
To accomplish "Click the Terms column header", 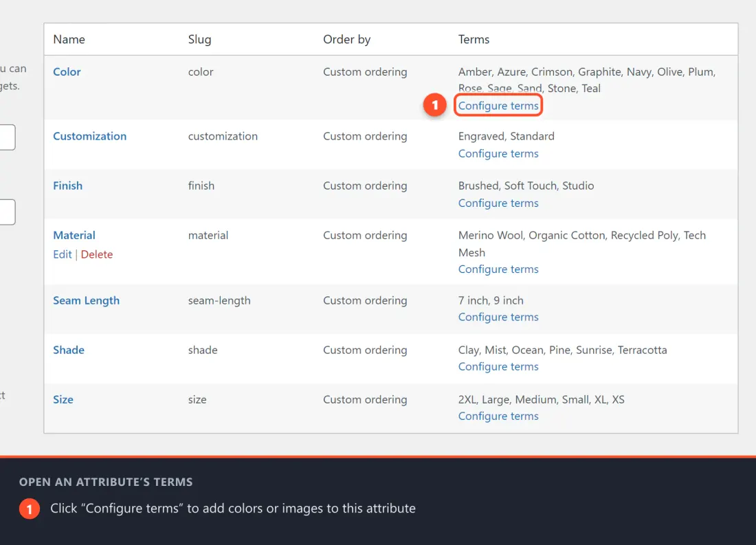I will pos(474,40).
